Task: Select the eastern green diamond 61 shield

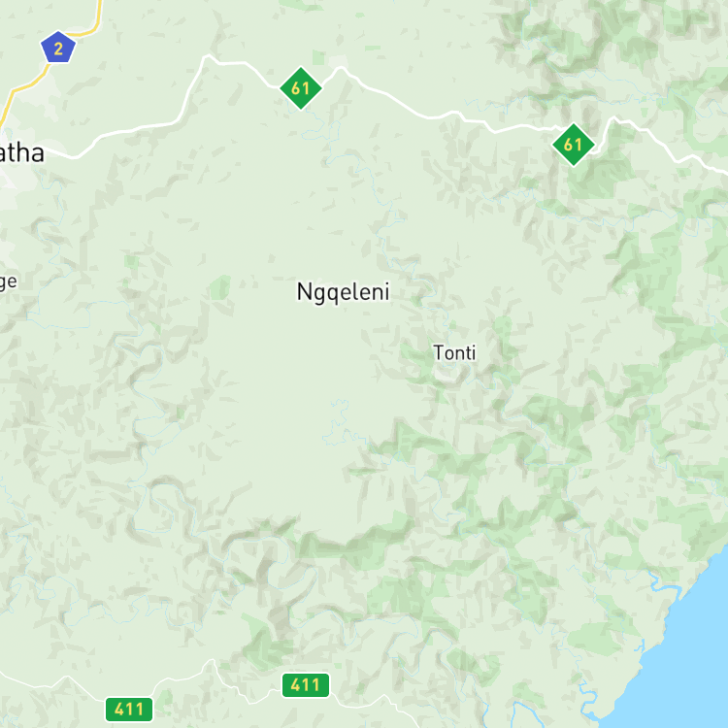Action: (574, 145)
